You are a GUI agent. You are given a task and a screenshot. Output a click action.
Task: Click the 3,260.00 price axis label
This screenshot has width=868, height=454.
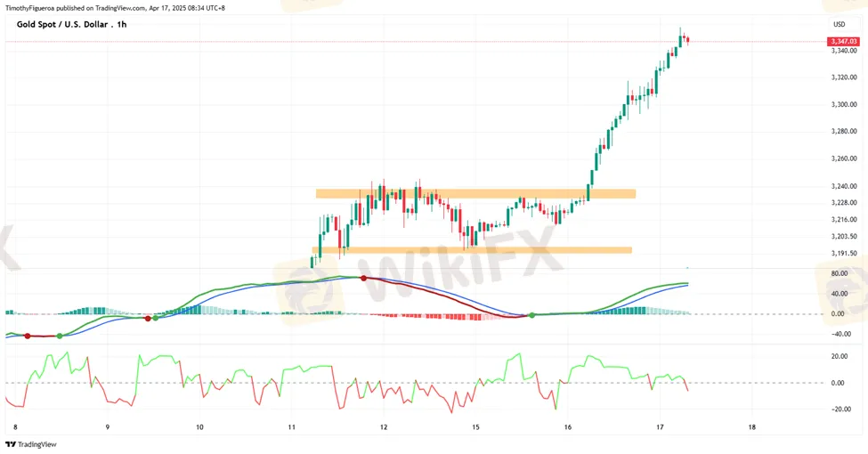tap(844, 158)
